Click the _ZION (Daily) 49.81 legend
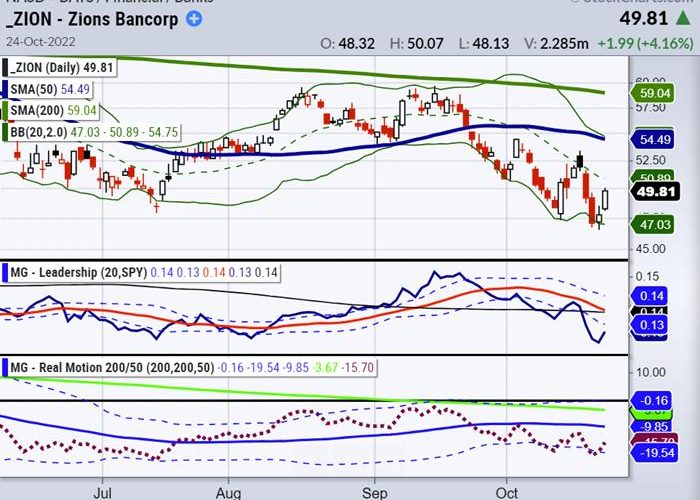Viewport: 700px width, 500px height. tap(59, 67)
